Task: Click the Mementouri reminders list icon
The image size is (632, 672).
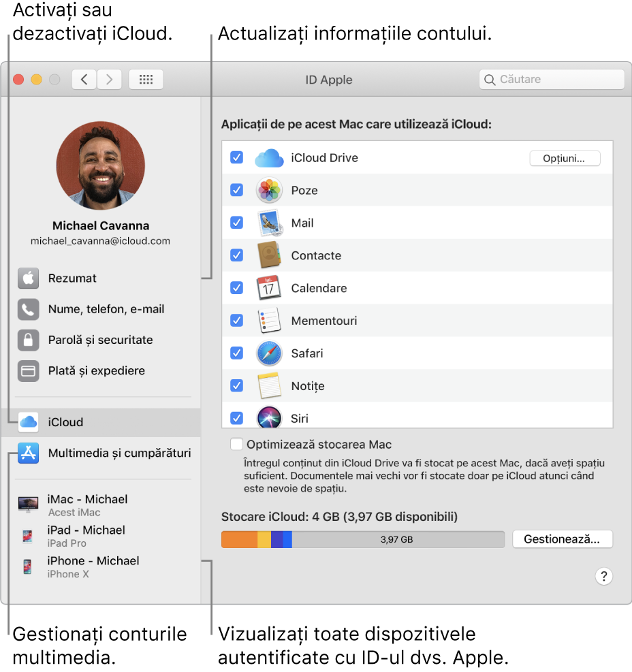Action: tap(269, 321)
